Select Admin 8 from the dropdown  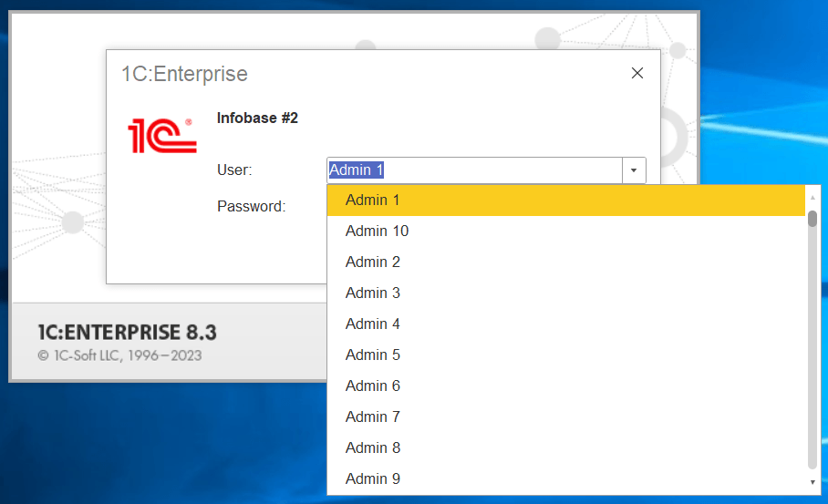click(x=373, y=448)
